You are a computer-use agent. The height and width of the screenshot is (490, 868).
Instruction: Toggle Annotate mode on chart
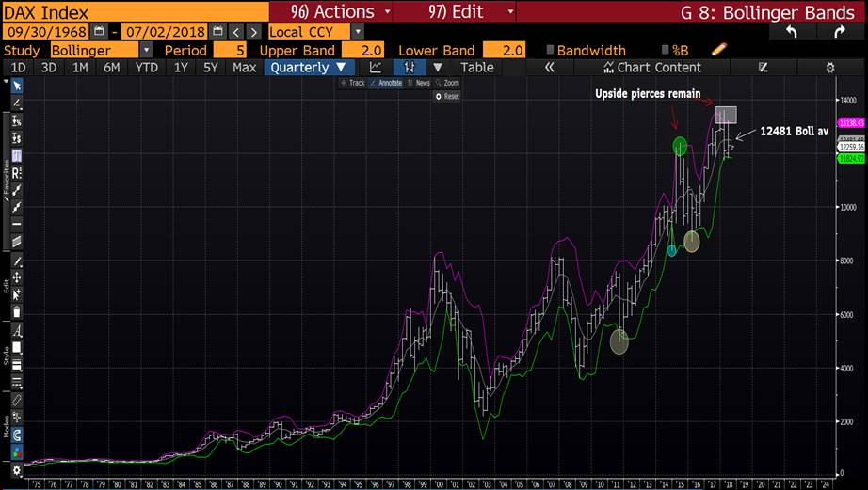click(386, 83)
